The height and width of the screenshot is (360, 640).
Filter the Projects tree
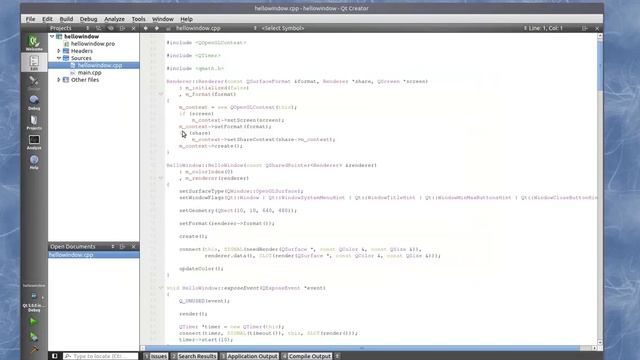point(99,28)
